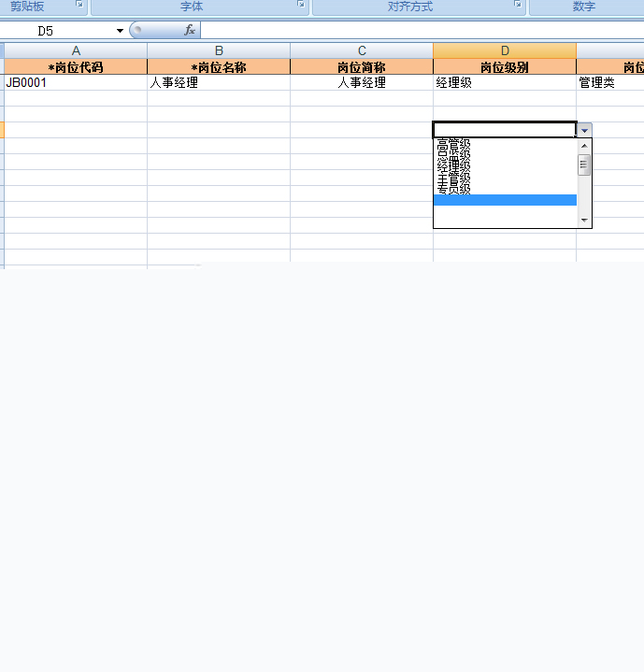Open the 字体 group dialog launcher
Image resolution: width=644 pixels, height=672 pixels.
pos(301,4)
